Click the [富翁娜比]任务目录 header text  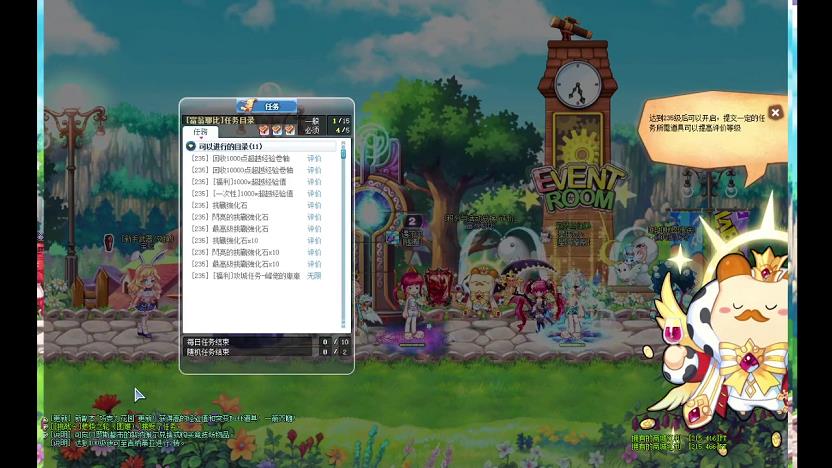pyautogui.click(x=219, y=120)
